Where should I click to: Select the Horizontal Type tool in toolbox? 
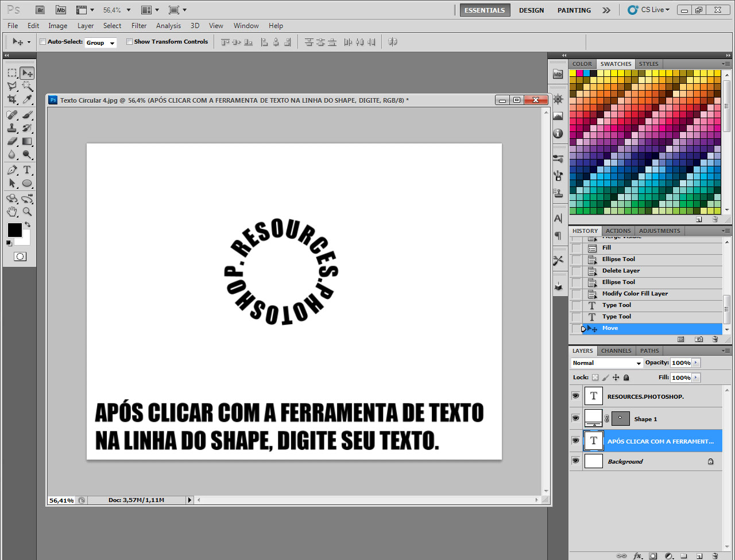[x=27, y=170]
